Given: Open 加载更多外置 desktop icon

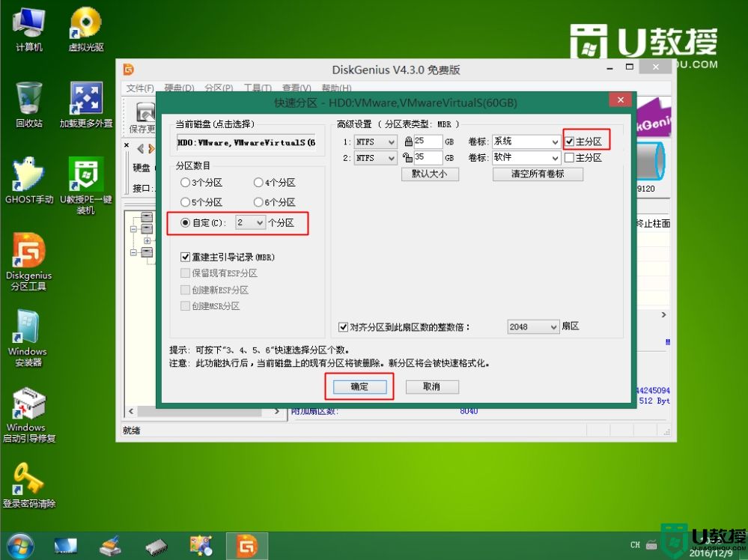Looking at the screenshot, I should (86, 105).
